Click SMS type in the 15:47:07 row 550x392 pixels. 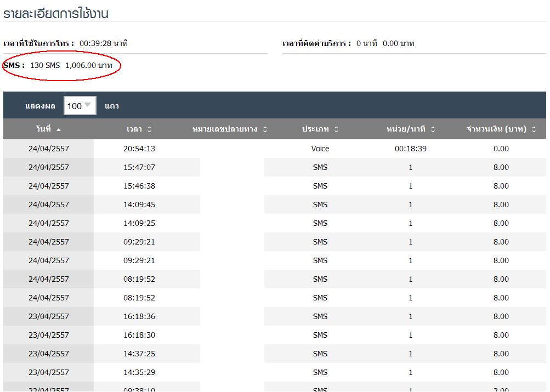[320, 167]
